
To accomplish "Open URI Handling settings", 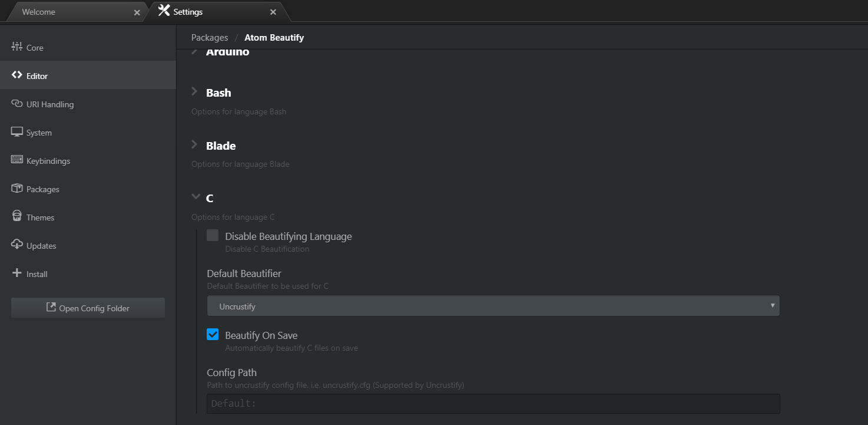I will (49, 104).
